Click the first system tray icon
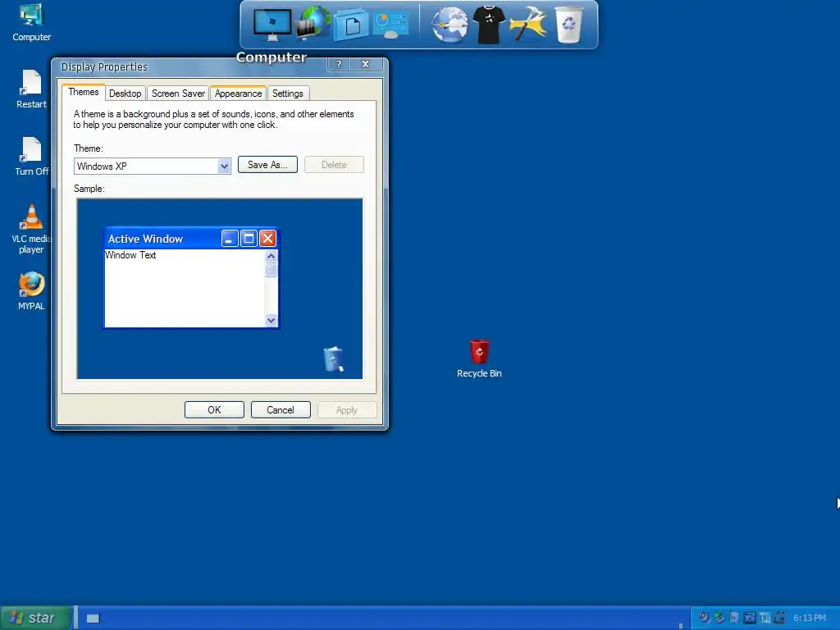 point(705,618)
